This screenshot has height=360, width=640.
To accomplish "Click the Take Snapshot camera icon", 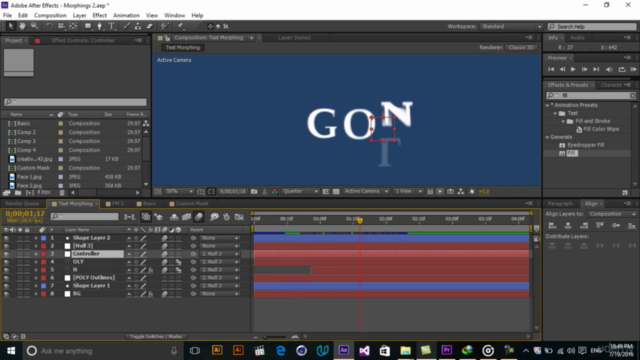I will pyautogui.click(x=254, y=191).
